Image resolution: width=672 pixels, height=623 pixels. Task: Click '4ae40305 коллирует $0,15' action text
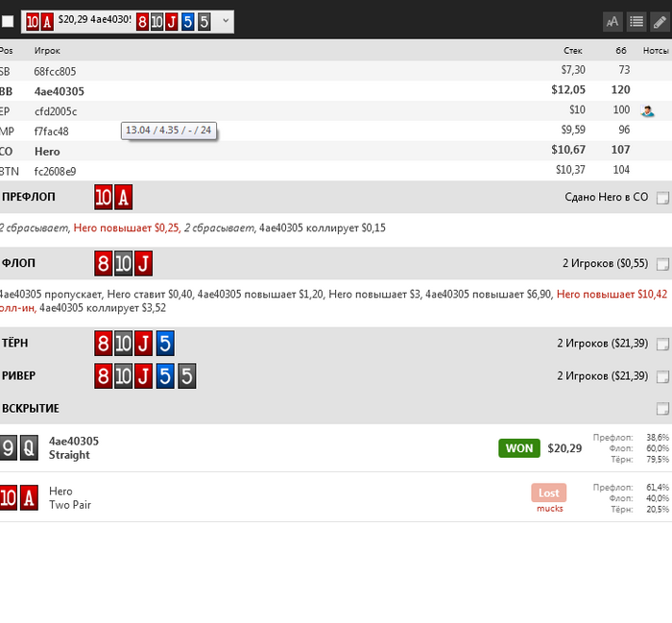point(323,228)
